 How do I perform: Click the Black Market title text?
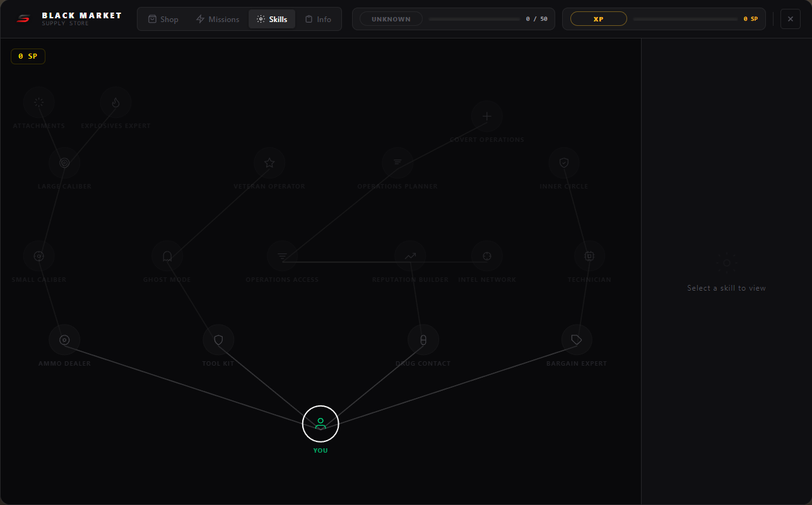tap(82, 15)
